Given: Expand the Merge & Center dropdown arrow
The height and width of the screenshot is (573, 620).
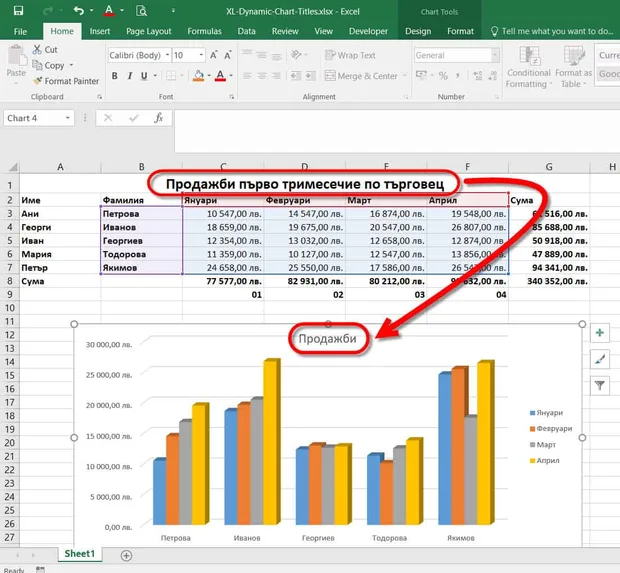Looking at the screenshot, I should (405, 76).
